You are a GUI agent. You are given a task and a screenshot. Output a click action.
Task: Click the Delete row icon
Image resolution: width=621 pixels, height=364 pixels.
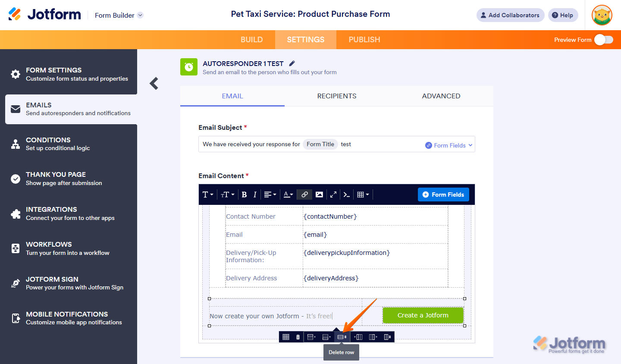tap(342, 337)
